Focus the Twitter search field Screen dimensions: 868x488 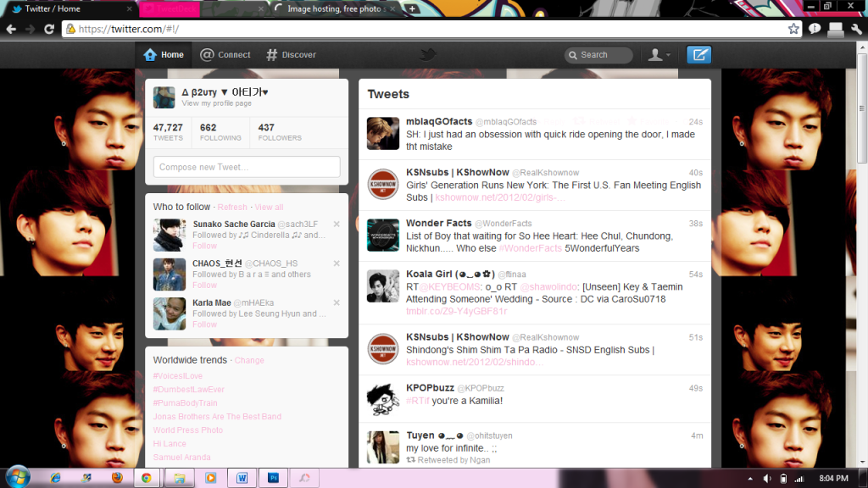pos(604,55)
